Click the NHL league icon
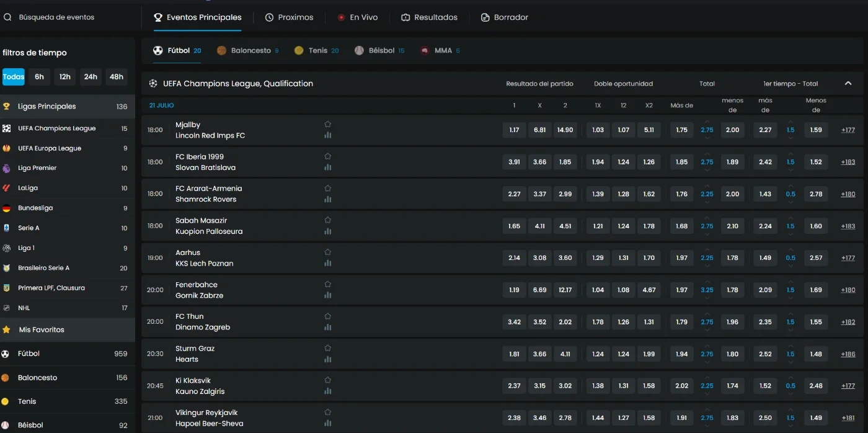The image size is (868, 433). point(6,308)
